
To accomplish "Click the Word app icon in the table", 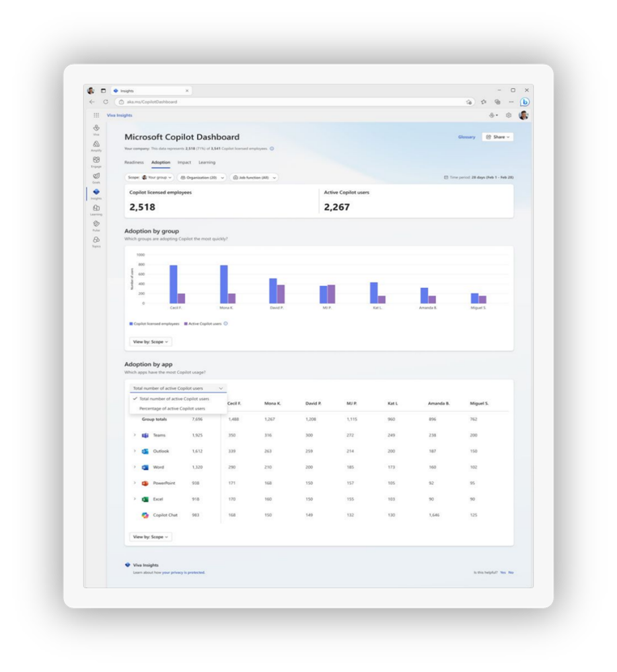I will [x=145, y=467].
